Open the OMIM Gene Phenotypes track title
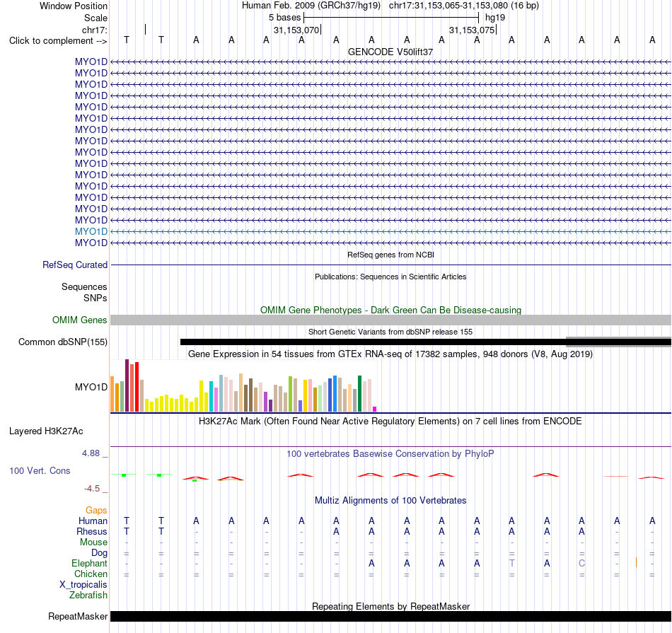The height and width of the screenshot is (633, 672). pos(390,310)
